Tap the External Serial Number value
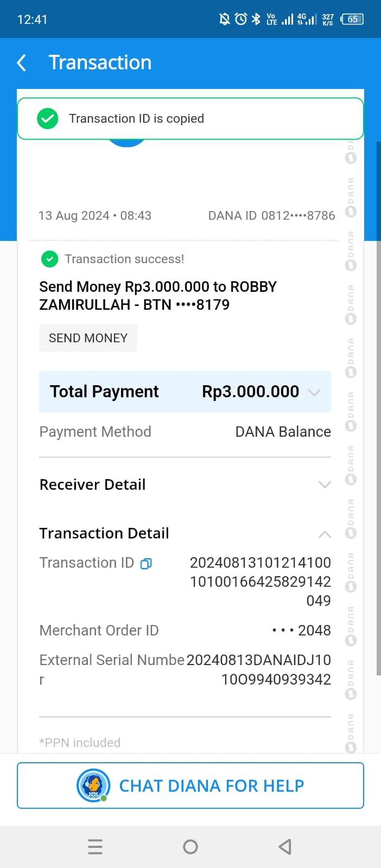 (x=259, y=669)
